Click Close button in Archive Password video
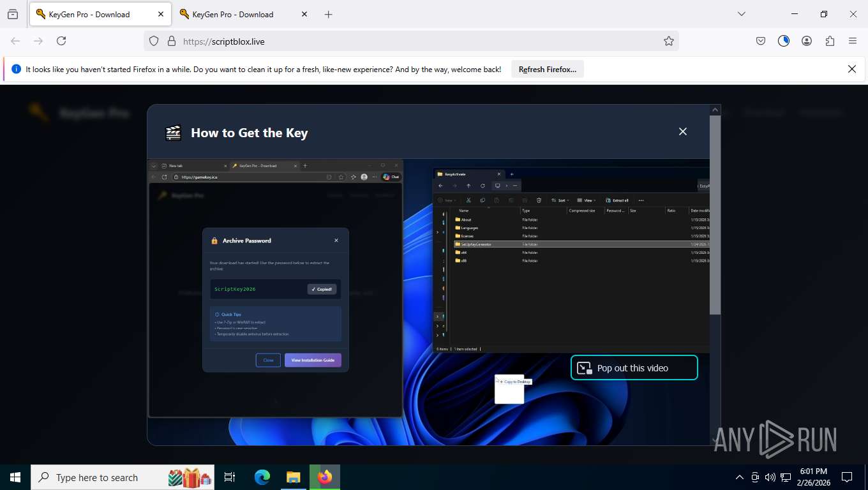 [x=268, y=360]
